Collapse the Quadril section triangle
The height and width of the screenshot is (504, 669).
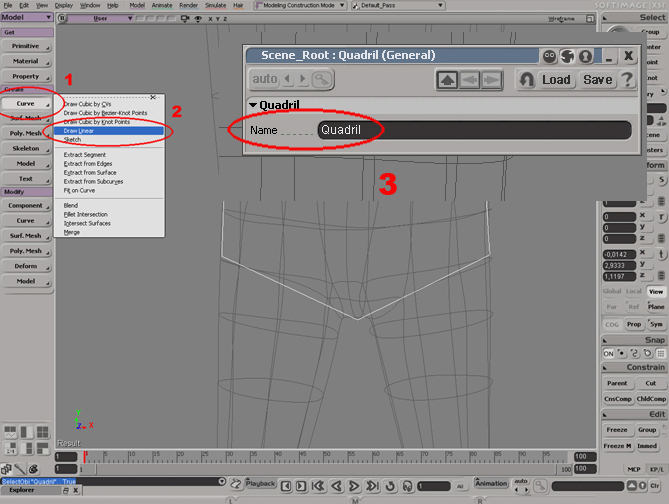click(252, 105)
